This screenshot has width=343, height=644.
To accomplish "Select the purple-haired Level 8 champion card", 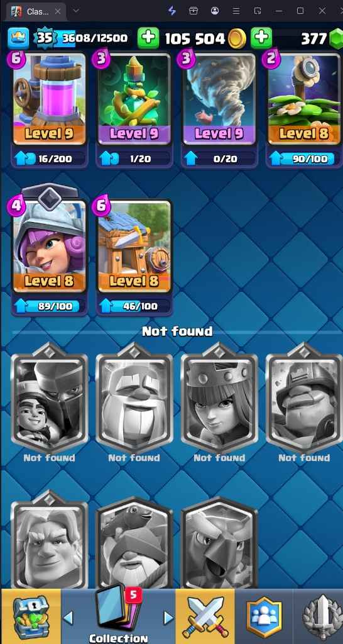I will pos(49,247).
